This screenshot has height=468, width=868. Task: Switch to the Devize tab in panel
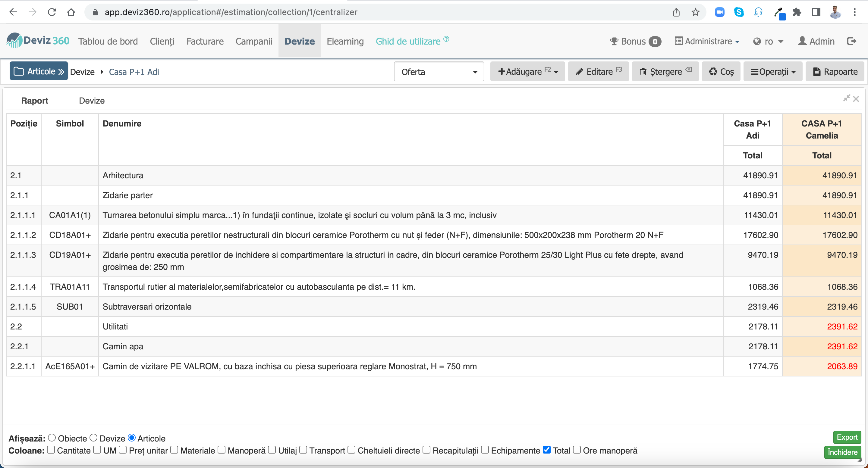[92, 101]
